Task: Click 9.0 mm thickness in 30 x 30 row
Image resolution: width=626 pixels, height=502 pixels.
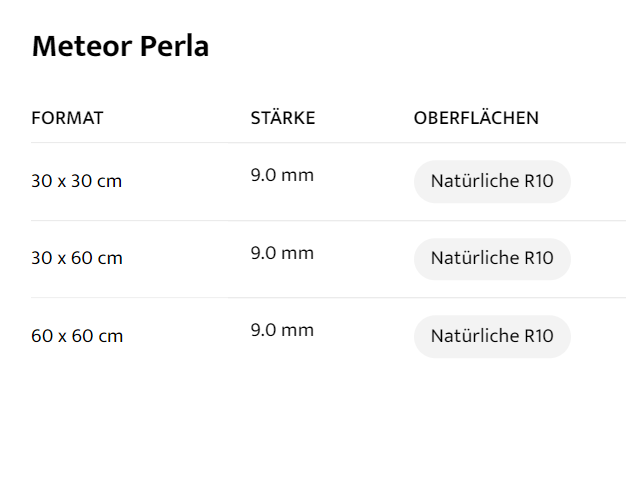Action: click(282, 175)
